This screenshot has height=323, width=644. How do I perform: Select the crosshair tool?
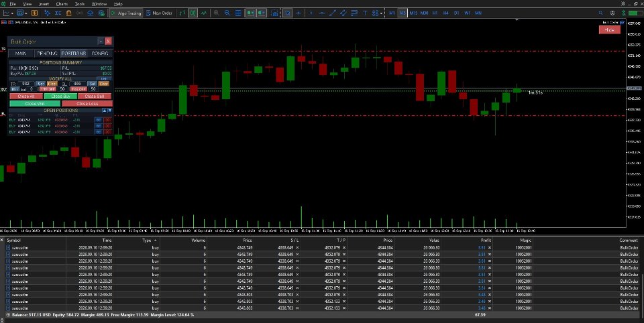coord(299,13)
